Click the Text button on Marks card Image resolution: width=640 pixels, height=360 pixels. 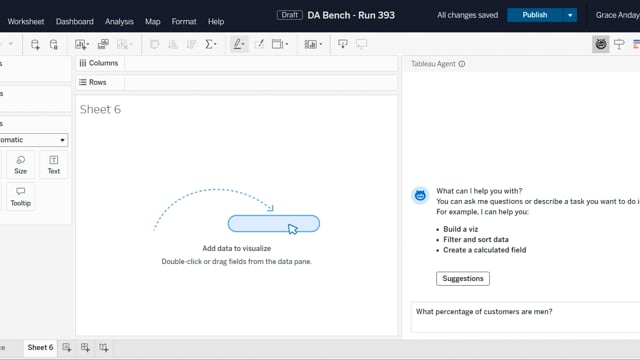point(54,164)
